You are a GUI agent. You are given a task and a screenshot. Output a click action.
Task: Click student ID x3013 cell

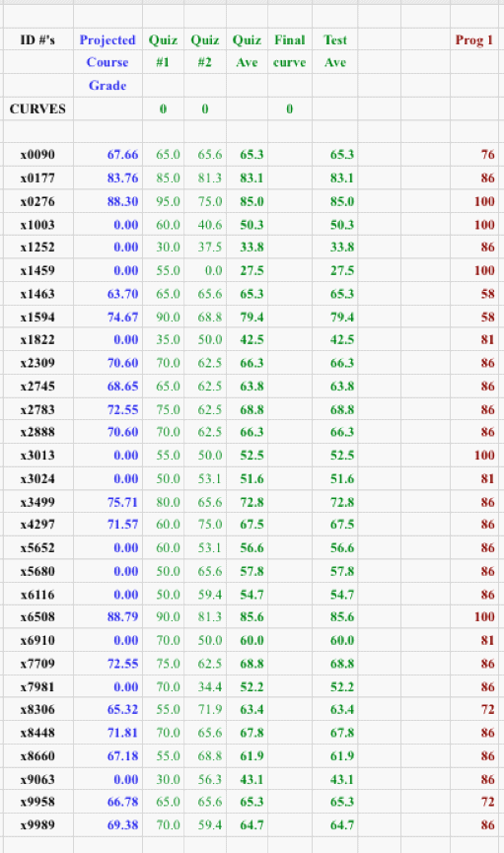click(37, 456)
